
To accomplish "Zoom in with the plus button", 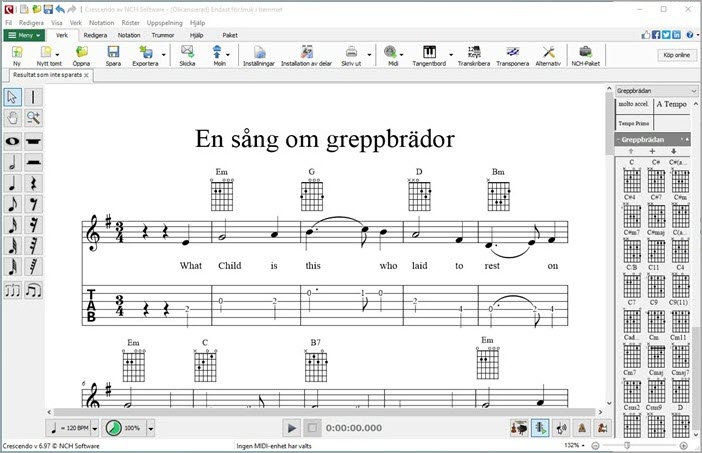I will [x=684, y=445].
